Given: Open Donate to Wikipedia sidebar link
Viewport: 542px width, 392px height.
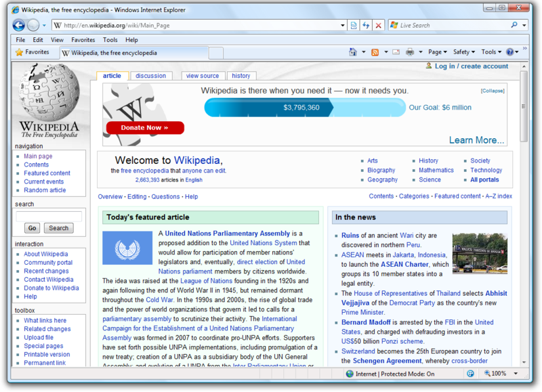Looking at the screenshot, I should tap(51, 288).
